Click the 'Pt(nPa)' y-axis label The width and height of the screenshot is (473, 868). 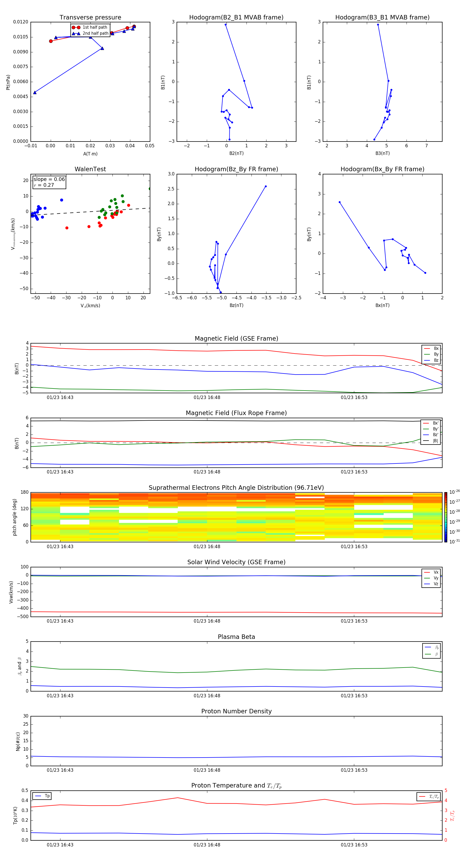pyautogui.click(x=8, y=82)
